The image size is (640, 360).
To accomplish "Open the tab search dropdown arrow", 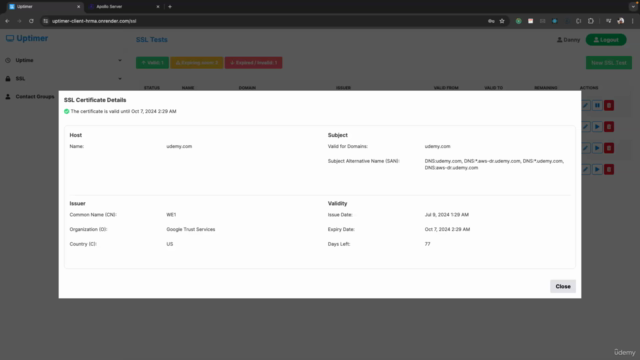I will pyautogui.click(x=633, y=7).
